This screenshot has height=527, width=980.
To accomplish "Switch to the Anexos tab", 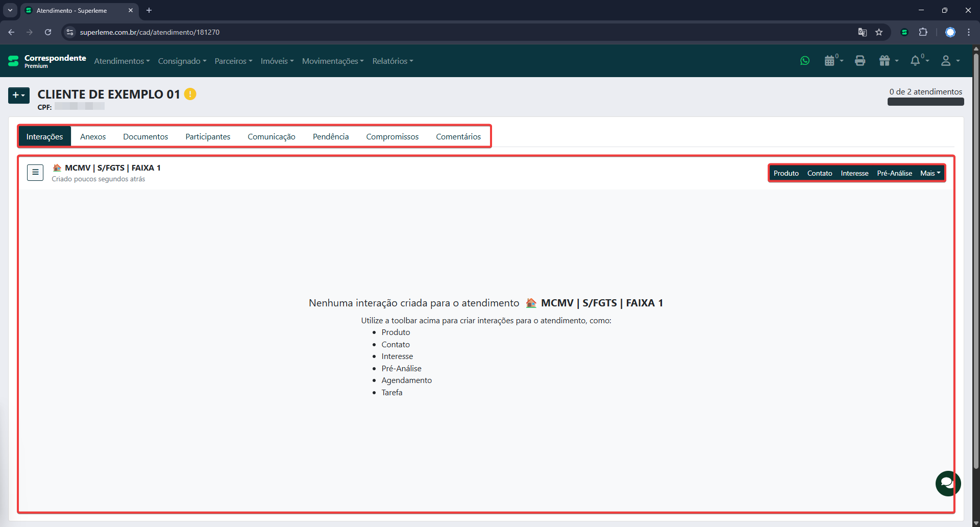I will [x=93, y=136].
